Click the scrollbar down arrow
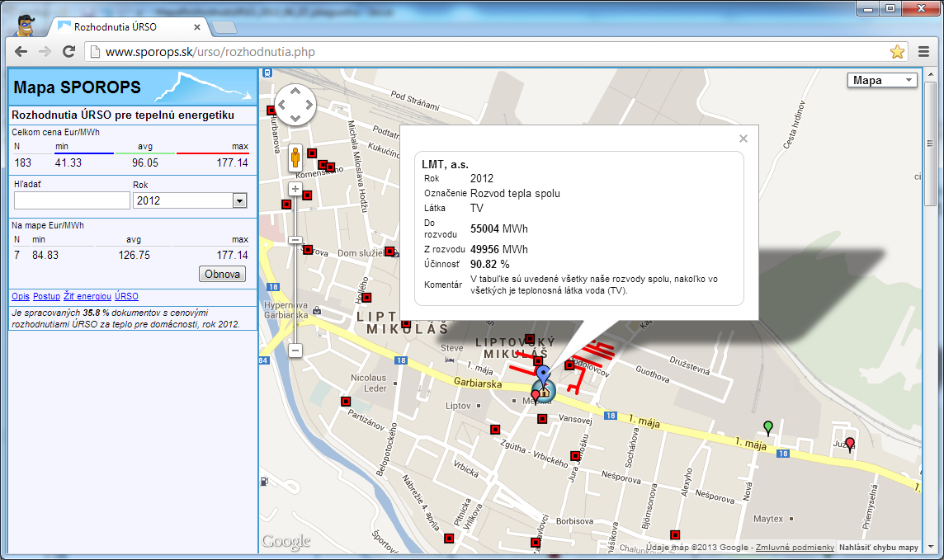 click(x=931, y=548)
